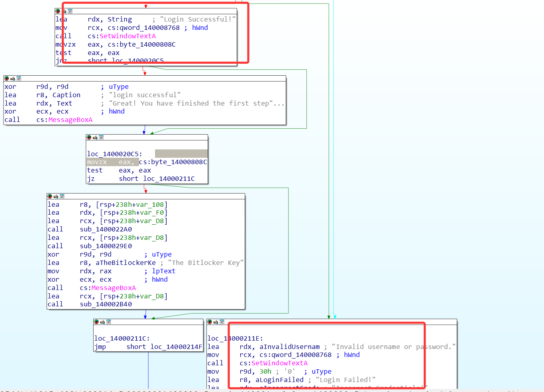Click the "The Bitlocker Key" string comment

click(x=206, y=263)
